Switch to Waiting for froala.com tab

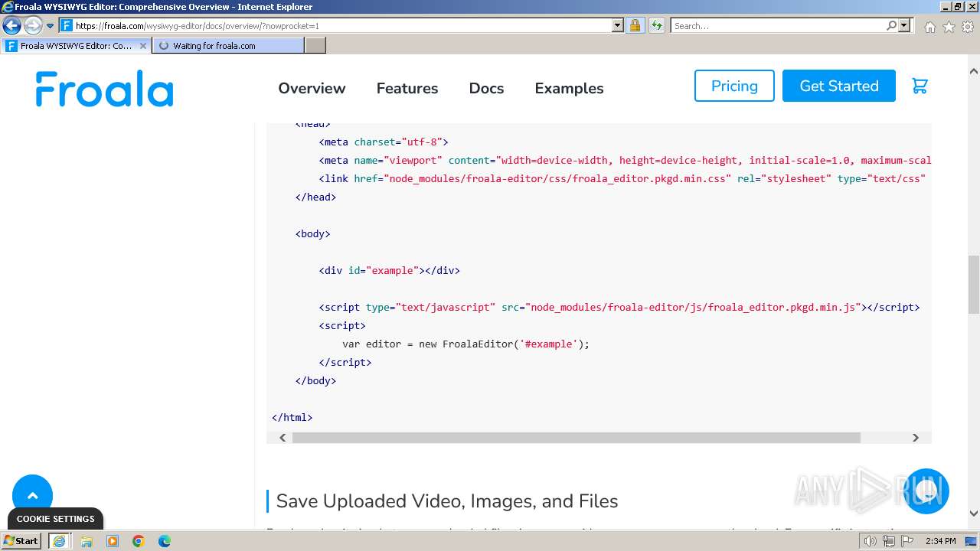[x=228, y=46]
